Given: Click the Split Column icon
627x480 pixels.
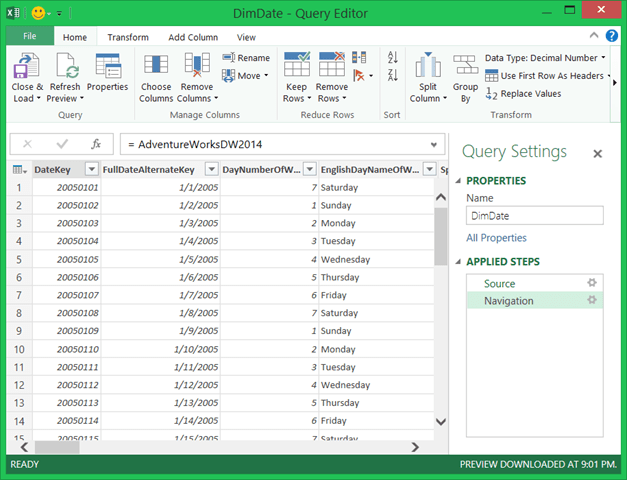Looking at the screenshot, I should (428, 67).
